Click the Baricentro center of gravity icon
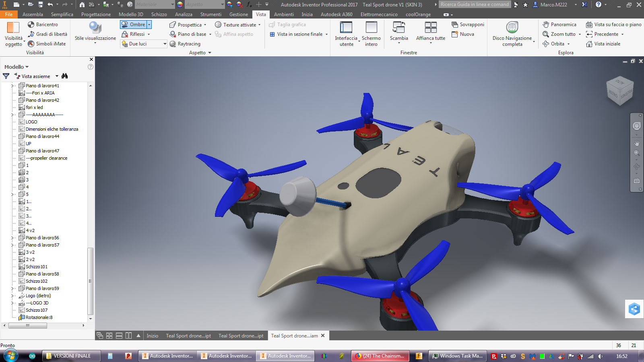 tap(31, 25)
